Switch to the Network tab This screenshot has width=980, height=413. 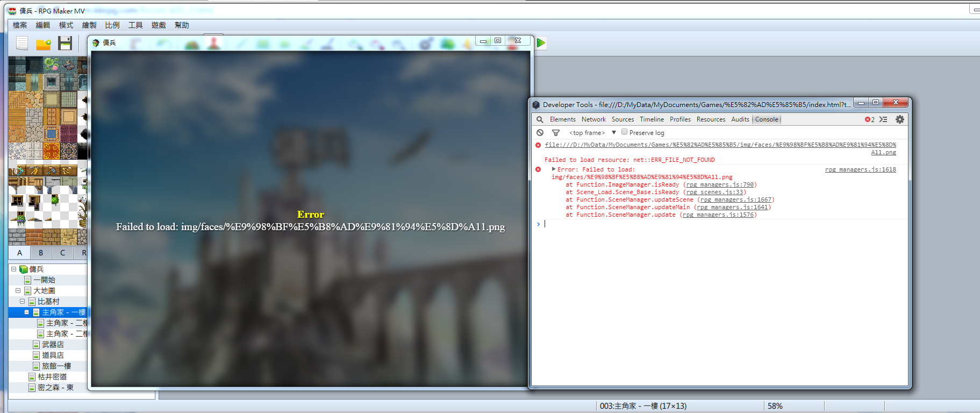point(593,119)
